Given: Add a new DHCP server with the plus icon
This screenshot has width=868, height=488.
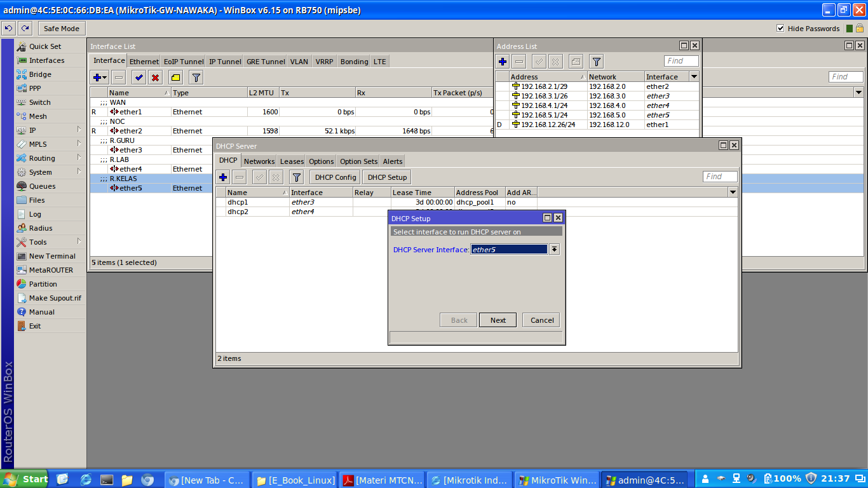Looking at the screenshot, I should [222, 177].
